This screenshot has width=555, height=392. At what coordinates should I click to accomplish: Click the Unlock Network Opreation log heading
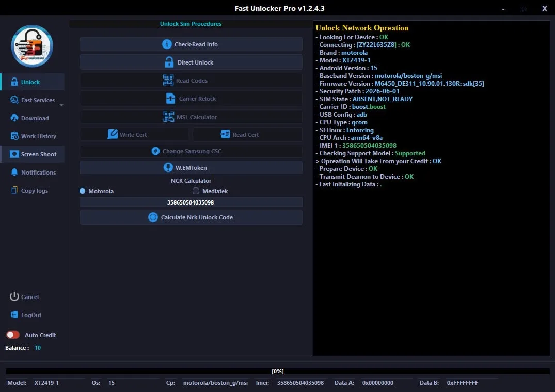(362, 27)
